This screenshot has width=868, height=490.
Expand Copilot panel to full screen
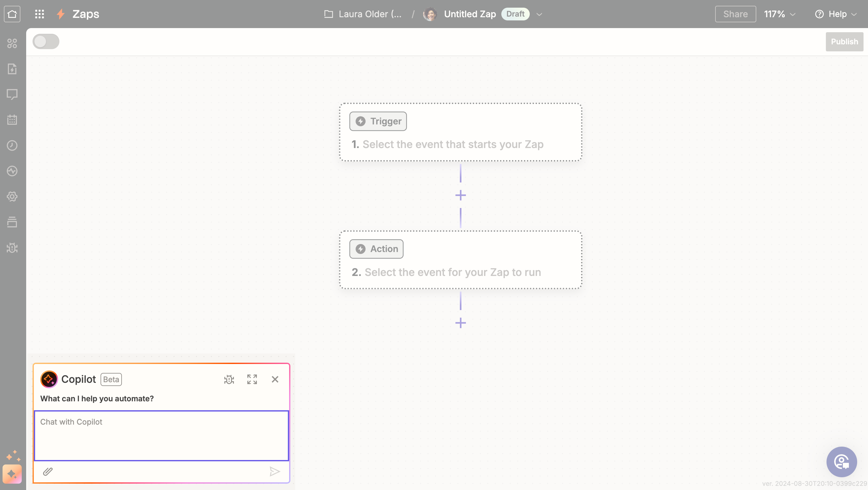point(252,379)
